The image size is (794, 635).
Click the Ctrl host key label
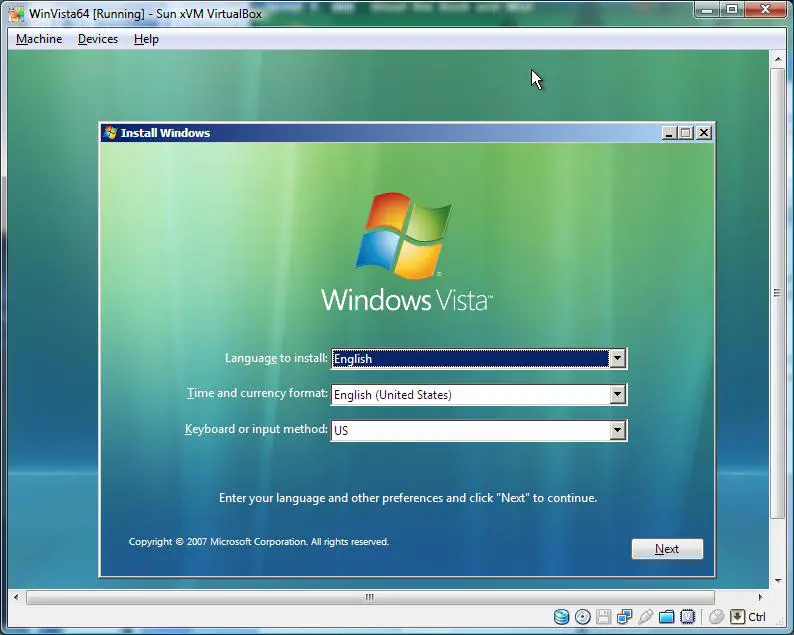pos(757,617)
